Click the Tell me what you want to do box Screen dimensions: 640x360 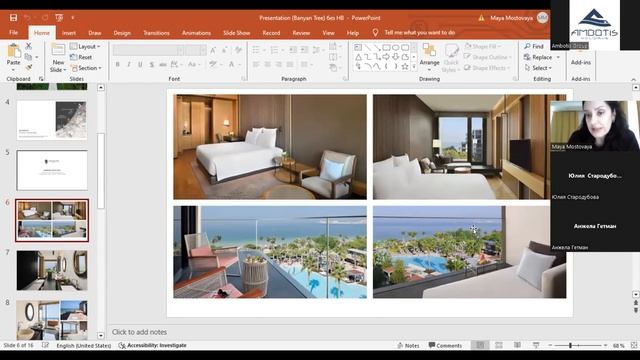413,33
